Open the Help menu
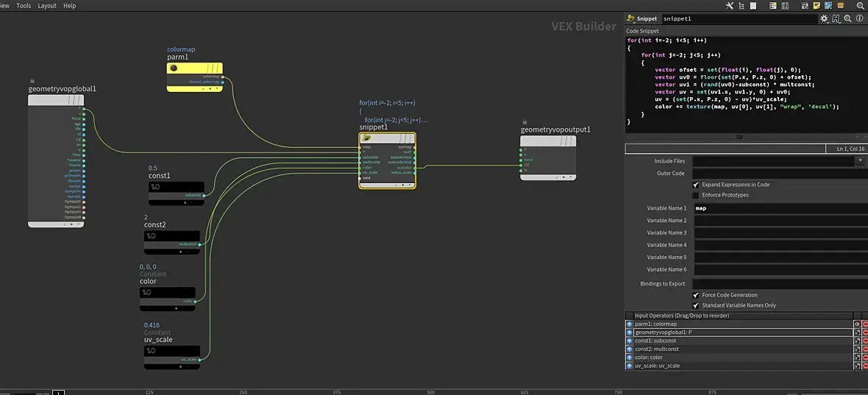The image size is (868, 395). [70, 6]
